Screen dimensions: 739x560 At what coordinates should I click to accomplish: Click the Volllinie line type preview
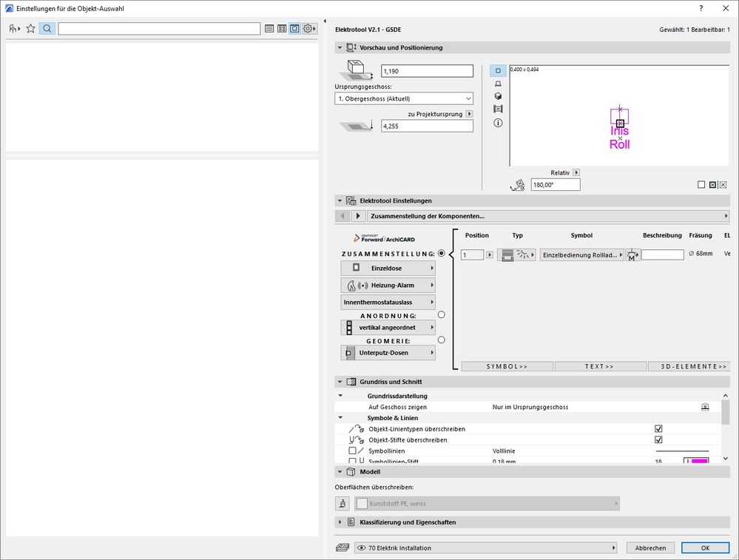682,451
